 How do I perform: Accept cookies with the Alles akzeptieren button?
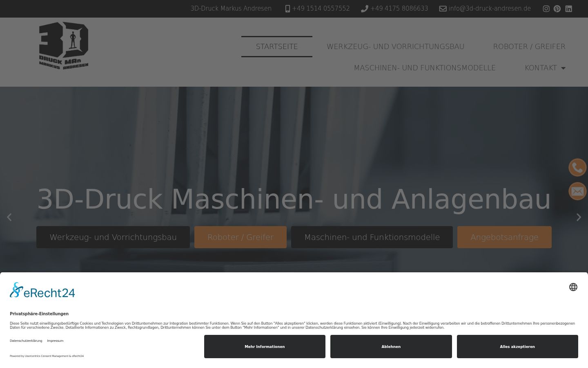click(x=517, y=347)
